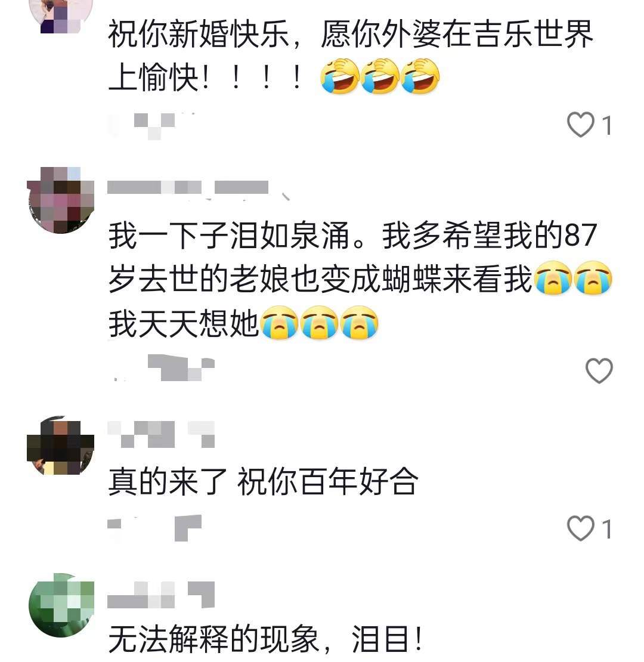Select the comment text 我多希望我的87岁去世的老娘
Image resolution: width=644 pixels, height=662 pixels.
click(x=352, y=257)
